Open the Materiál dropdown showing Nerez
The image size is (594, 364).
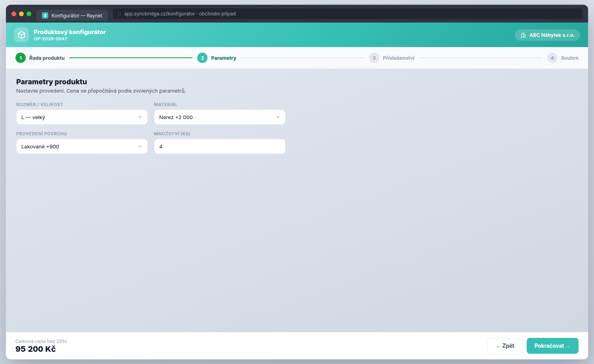[x=219, y=117]
